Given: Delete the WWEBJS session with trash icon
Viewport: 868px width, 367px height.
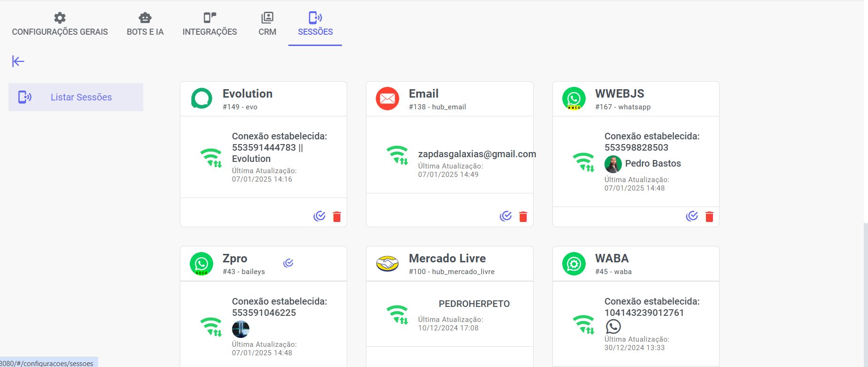Looking at the screenshot, I should (709, 216).
